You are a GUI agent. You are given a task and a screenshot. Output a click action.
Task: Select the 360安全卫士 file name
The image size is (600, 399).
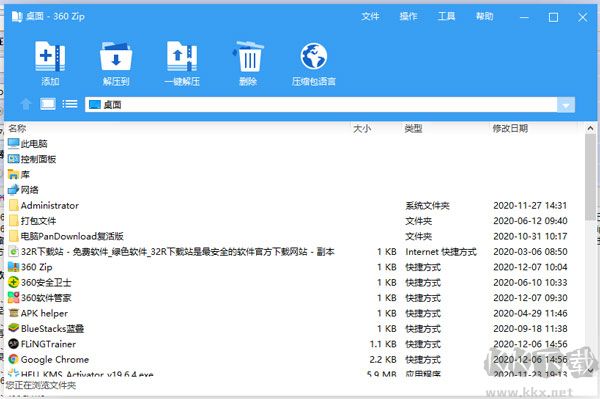point(46,282)
